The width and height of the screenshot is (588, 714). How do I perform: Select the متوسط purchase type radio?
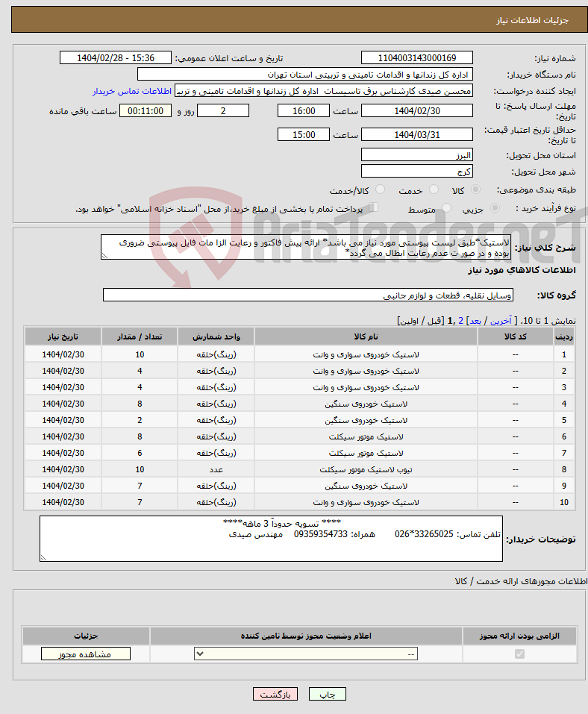pyautogui.click(x=447, y=208)
